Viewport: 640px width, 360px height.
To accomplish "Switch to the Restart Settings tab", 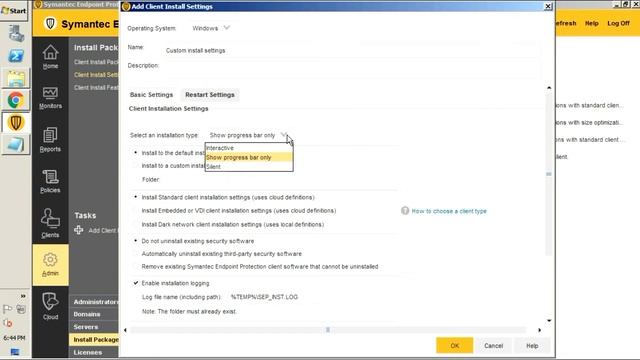I will (210, 95).
